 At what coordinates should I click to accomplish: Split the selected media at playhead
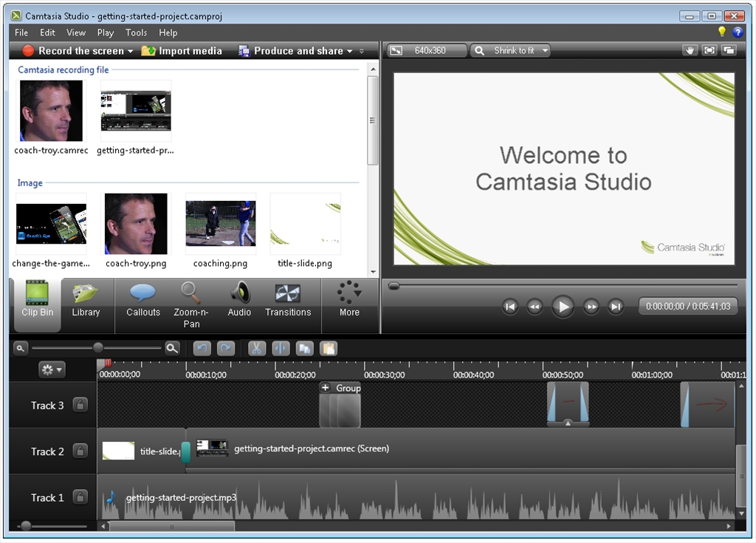pyautogui.click(x=281, y=348)
